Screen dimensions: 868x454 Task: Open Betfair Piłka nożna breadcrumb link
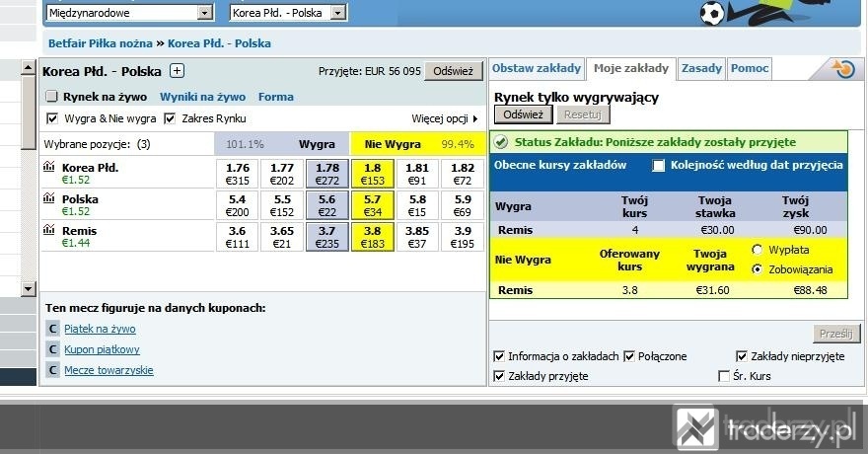pyautogui.click(x=101, y=43)
